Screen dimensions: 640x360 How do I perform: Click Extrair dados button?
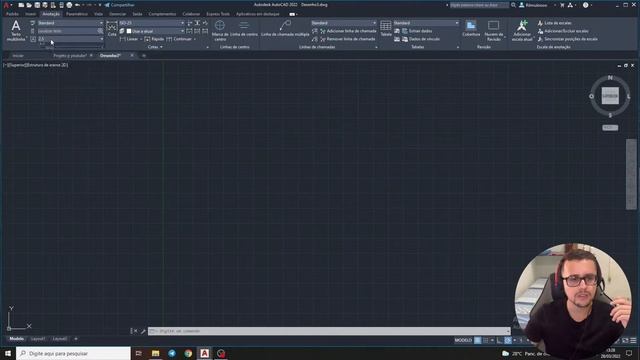[417, 31]
